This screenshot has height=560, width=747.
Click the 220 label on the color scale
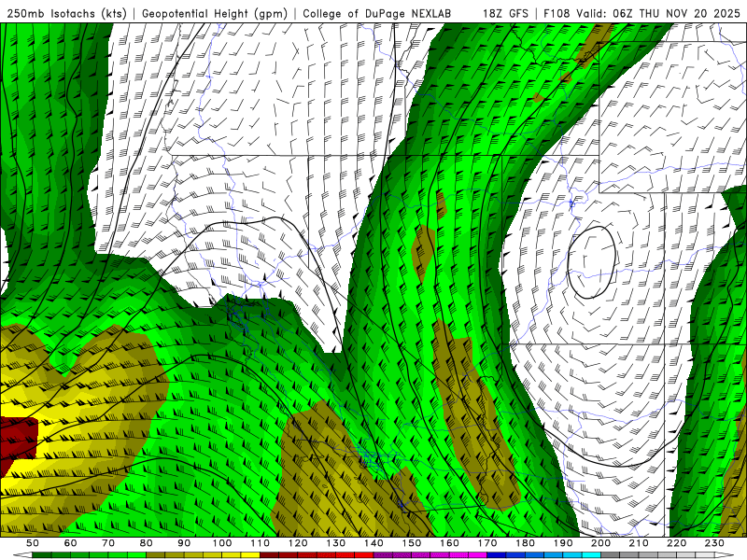(676, 543)
